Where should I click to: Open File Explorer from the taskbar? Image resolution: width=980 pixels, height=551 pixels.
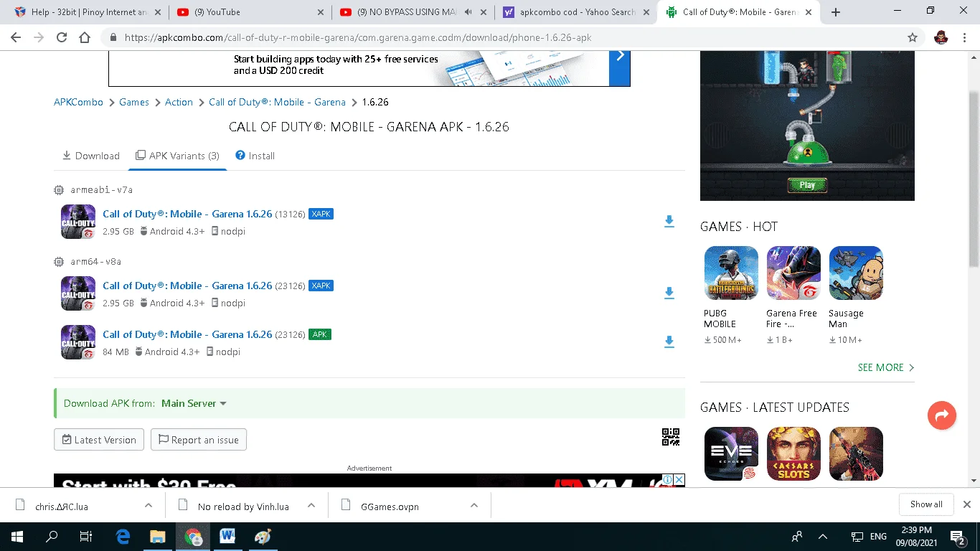pos(158,537)
